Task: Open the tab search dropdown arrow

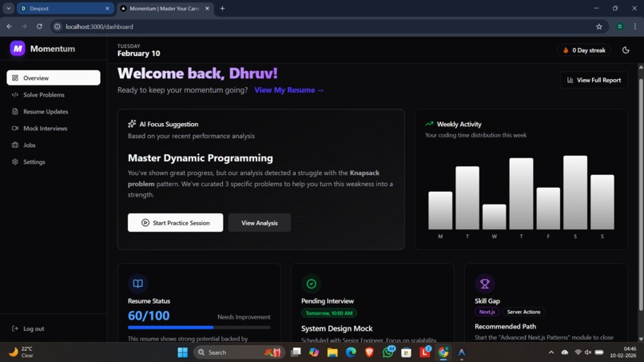Action: pyautogui.click(x=8, y=8)
